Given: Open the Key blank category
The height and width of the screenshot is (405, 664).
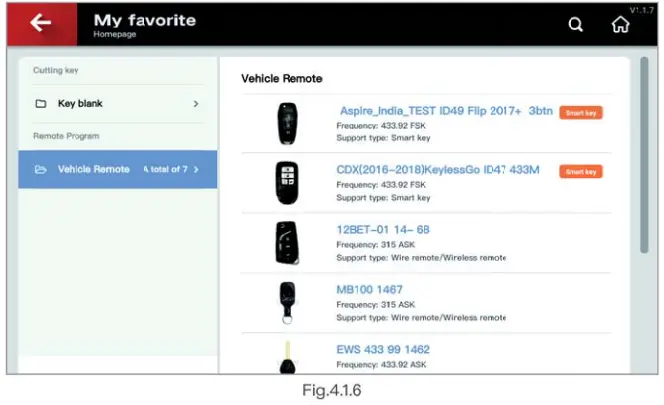Looking at the screenshot, I should click(80, 104).
